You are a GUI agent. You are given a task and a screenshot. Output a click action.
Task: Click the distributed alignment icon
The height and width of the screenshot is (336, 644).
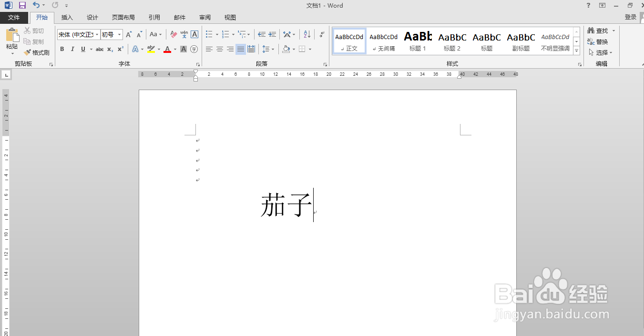click(x=251, y=49)
